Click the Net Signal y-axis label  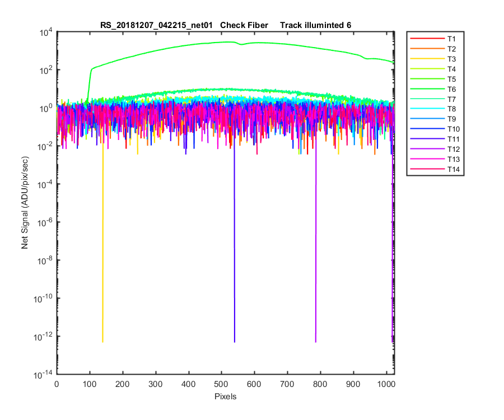pyautogui.click(x=25, y=203)
